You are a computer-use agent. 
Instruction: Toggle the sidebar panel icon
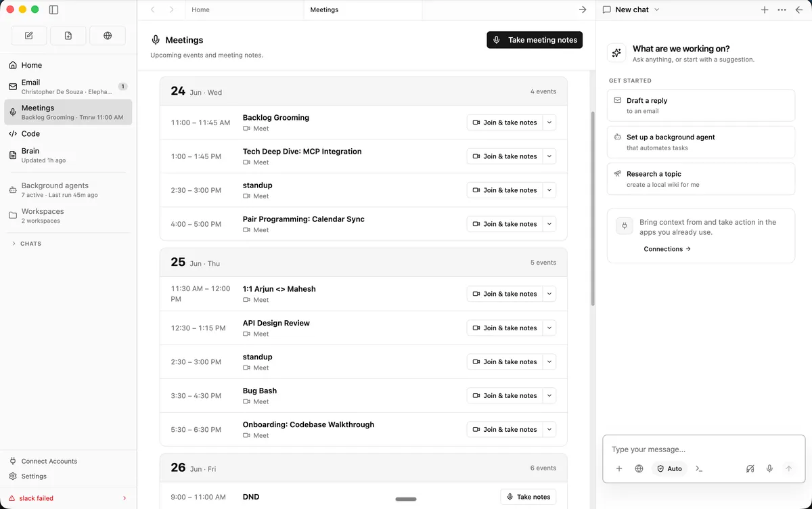point(54,10)
